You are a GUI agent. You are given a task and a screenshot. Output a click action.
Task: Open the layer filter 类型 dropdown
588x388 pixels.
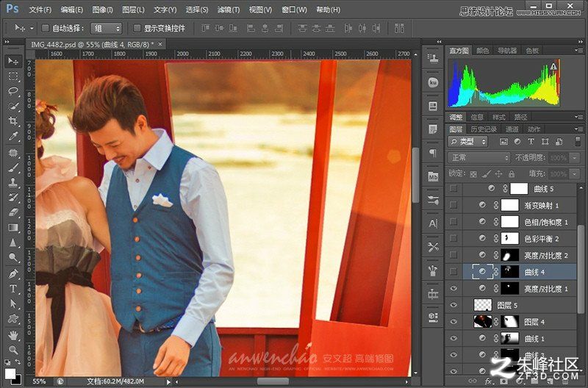[x=467, y=141]
